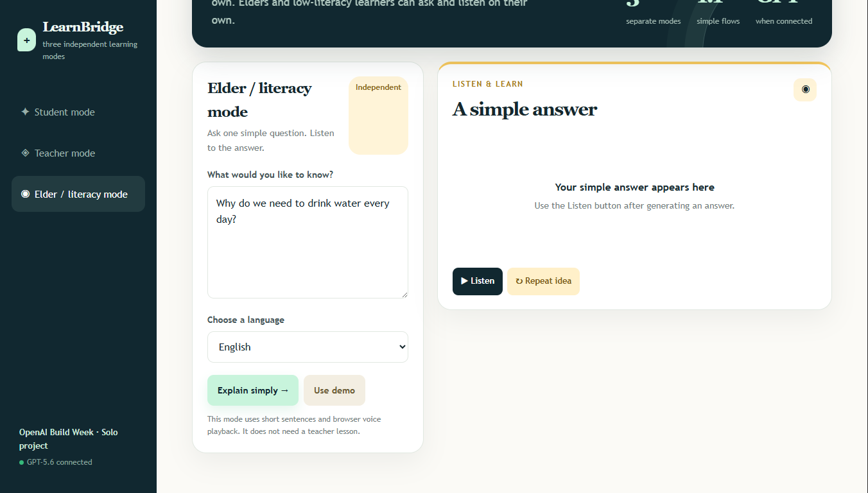
Task: Click the LearnBridge plus logo icon
Action: [26, 40]
